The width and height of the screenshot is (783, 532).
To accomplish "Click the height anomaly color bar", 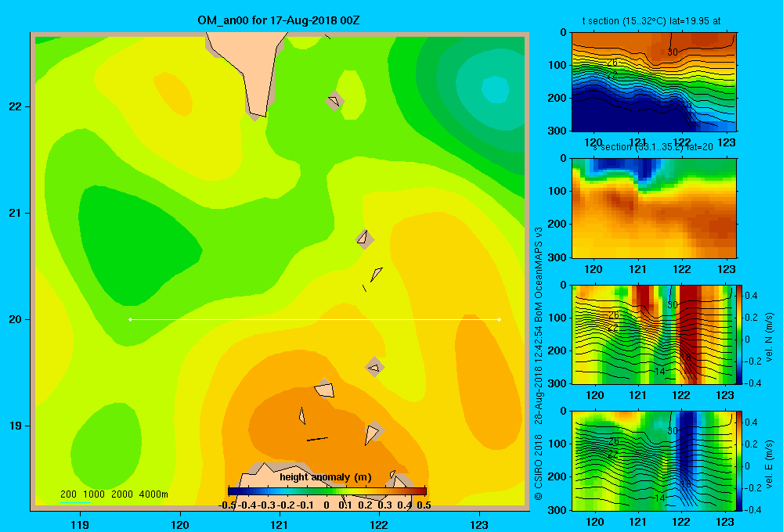I will [x=327, y=491].
